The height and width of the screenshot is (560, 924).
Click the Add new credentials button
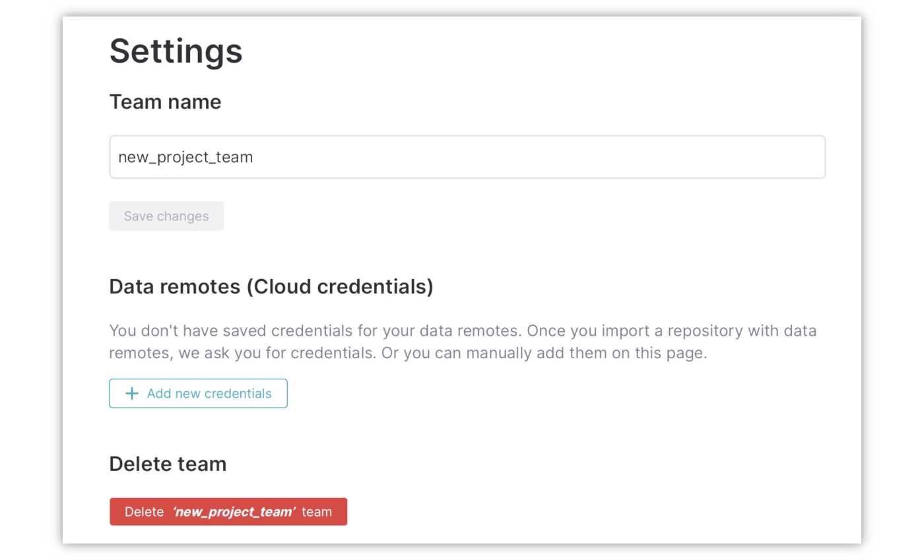(x=198, y=394)
